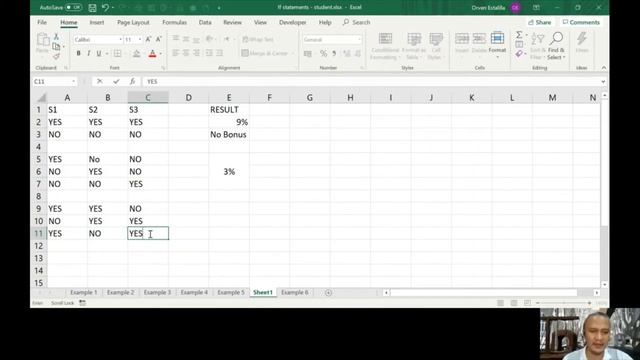The image size is (640, 360).
Task: Click the Share button
Action: pos(539,22)
